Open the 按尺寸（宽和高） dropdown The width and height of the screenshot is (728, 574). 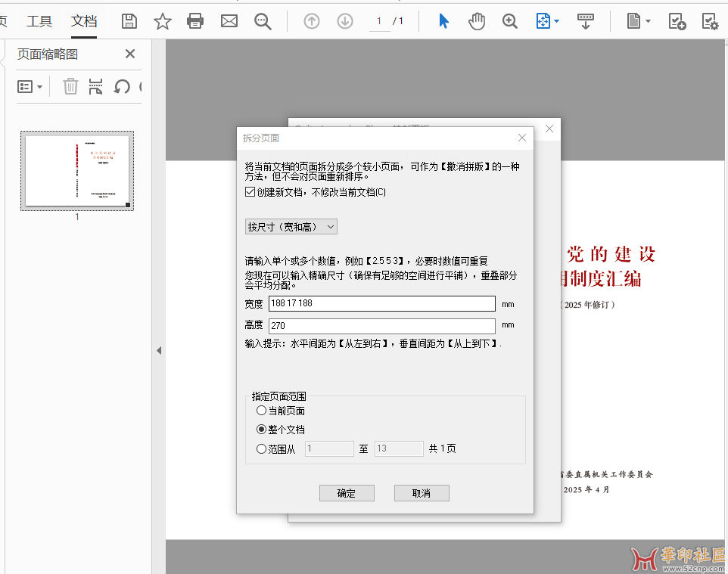point(291,227)
